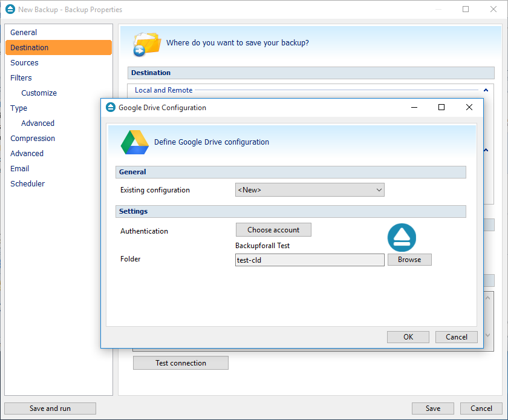Save the backup properties
This screenshot has height=420, width=508.
[x=433, y=409]
